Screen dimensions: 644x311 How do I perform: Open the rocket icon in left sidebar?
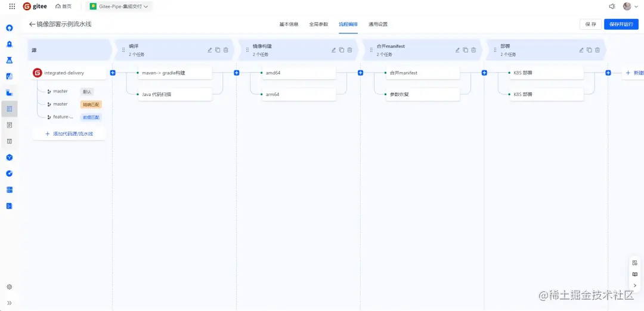(10, 44)
